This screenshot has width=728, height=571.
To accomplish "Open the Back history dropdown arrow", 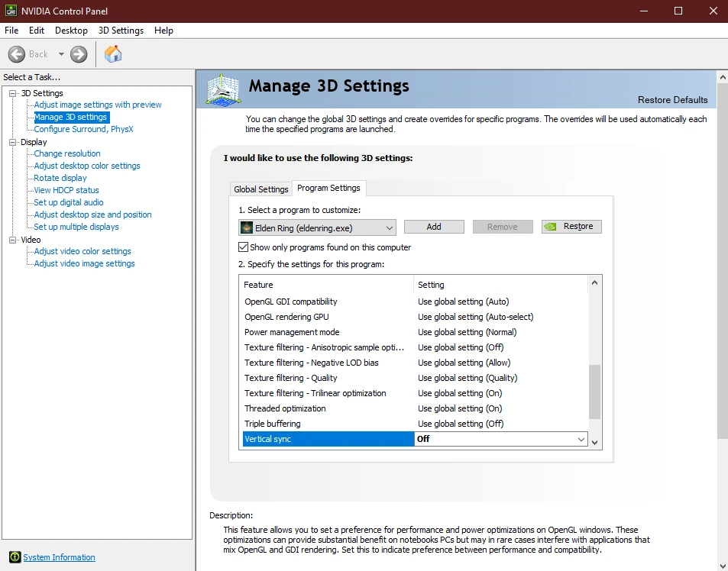I will [x=61, y=54].
